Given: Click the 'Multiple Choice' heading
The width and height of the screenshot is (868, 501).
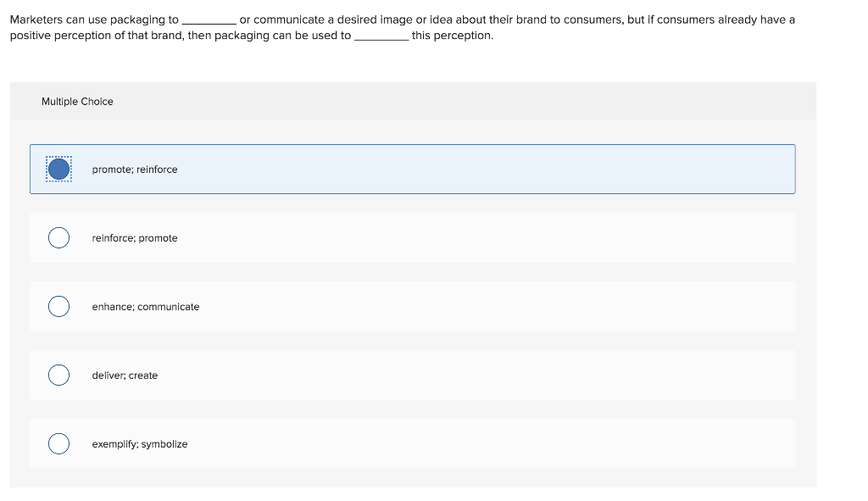Looking at the screenshot, I should (77, 102).
